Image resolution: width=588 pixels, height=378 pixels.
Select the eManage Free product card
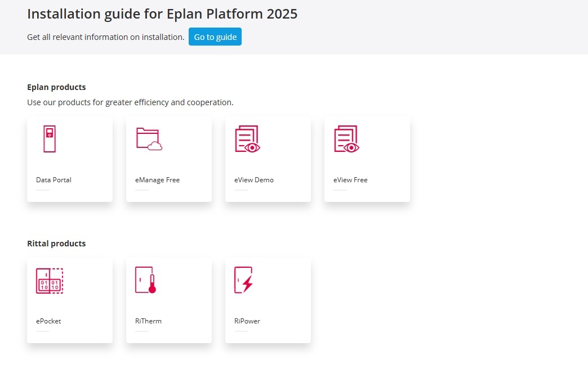click(168, 159)
